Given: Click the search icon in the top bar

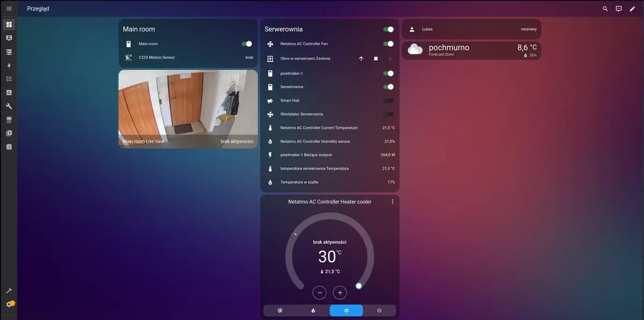Looking at the screenshot, I should pyautogui.click(x=605, y=9).
